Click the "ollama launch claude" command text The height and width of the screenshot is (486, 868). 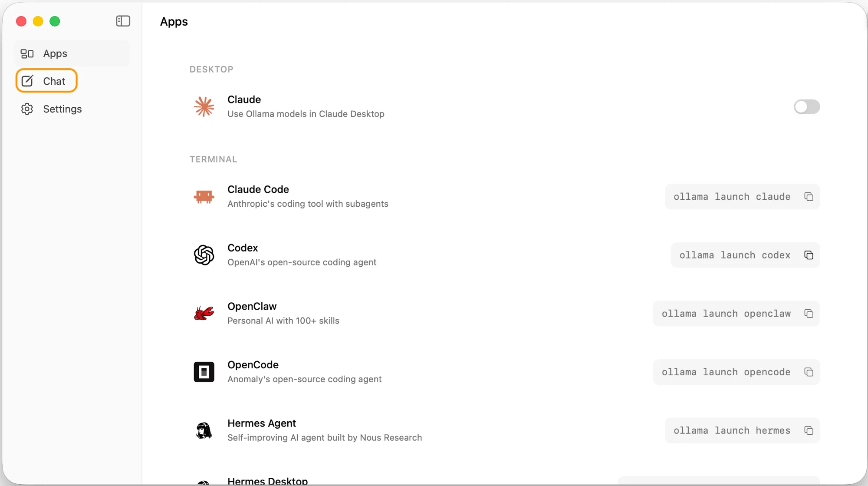[732, 197]
